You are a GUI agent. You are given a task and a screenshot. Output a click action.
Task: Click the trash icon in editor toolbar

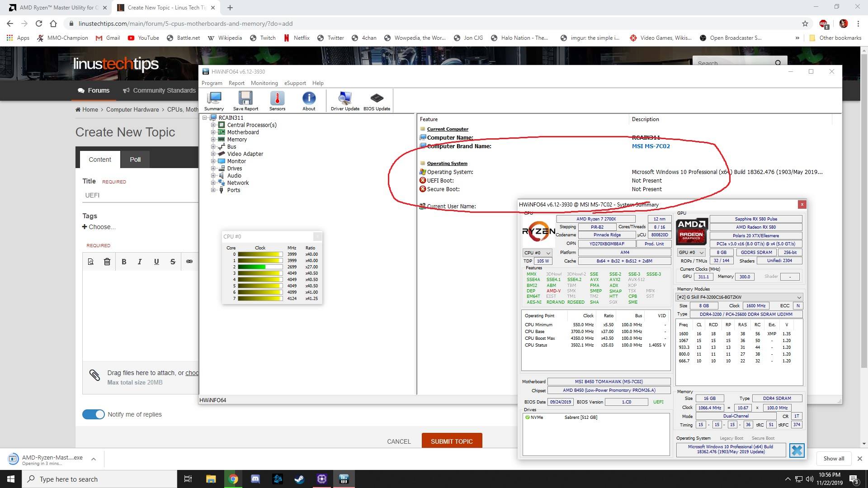tap(107, 262)
